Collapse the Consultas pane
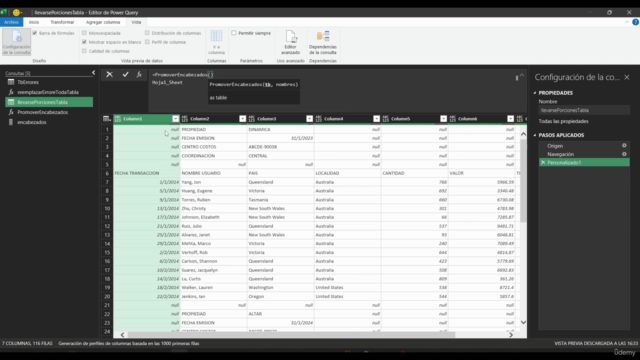Image resolution: width=640 pixels, height=360 pixels. click(x=93, y=73)
